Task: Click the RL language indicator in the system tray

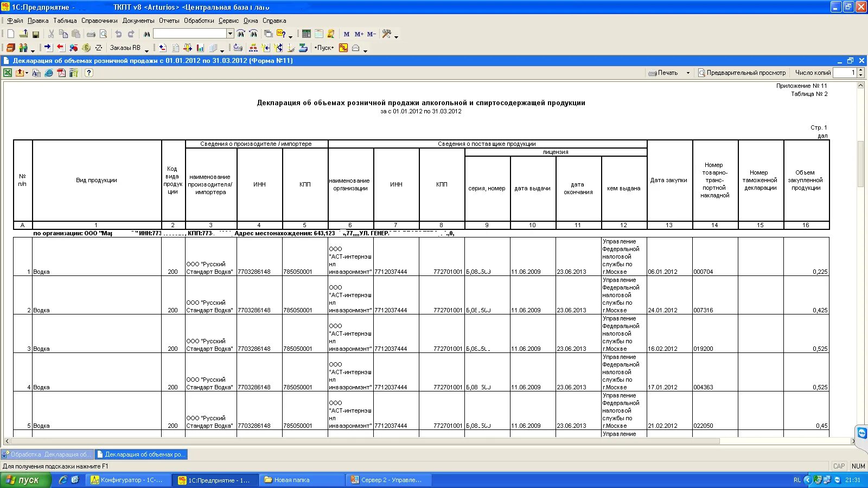Action: click(797, 480)
